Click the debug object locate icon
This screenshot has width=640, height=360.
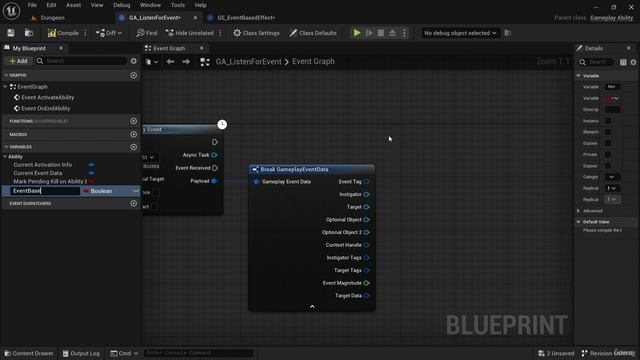point(508,33)
